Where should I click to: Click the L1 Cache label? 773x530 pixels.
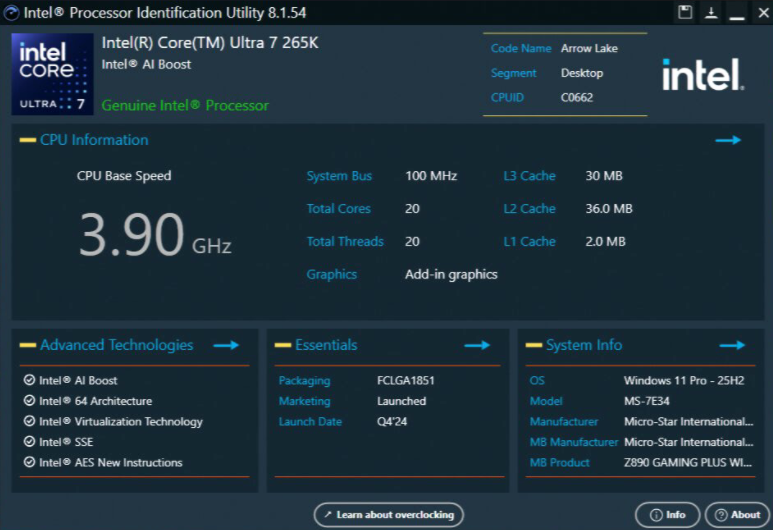point(529,242)
